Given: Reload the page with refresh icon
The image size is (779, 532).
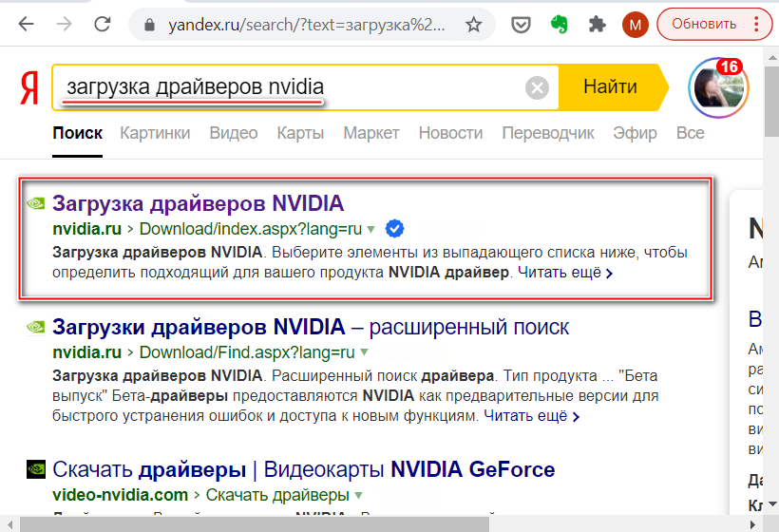Looking at the screenshot, I should 102,24.
